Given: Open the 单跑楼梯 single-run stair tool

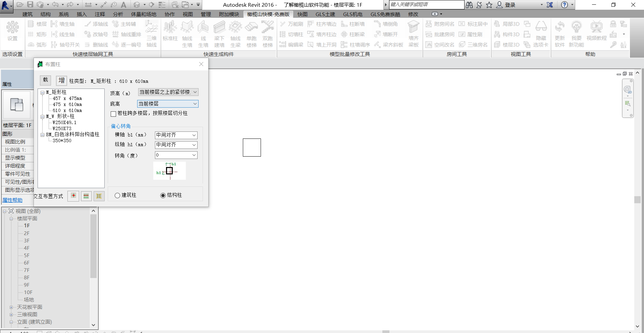Looking at the screenshot, I should point(251,34).
